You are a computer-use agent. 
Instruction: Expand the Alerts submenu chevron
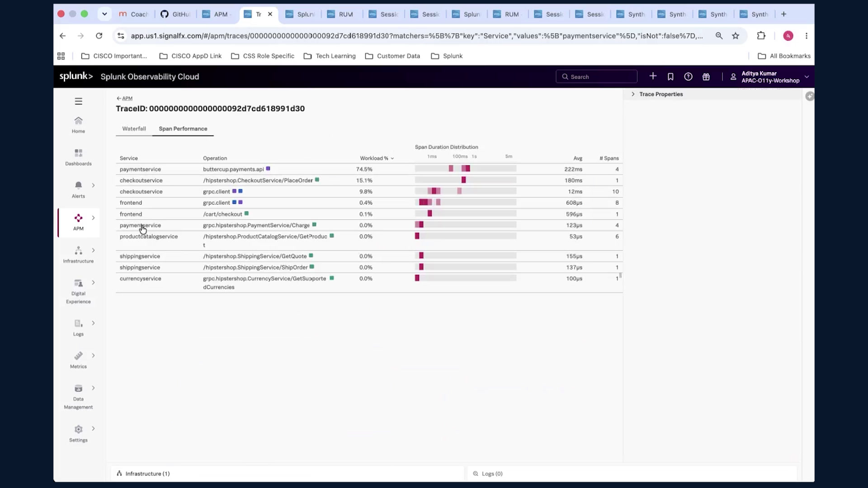tap(93, 185)
